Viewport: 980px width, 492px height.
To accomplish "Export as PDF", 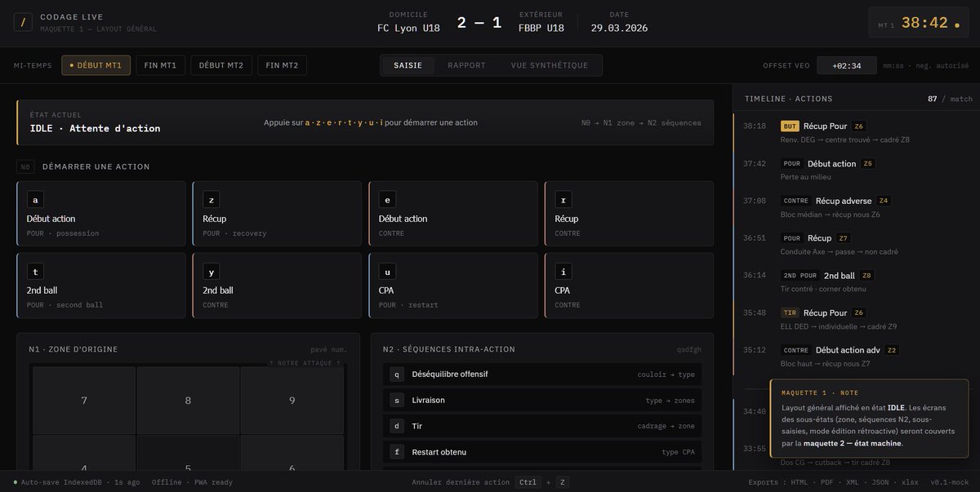I will 826,482.
